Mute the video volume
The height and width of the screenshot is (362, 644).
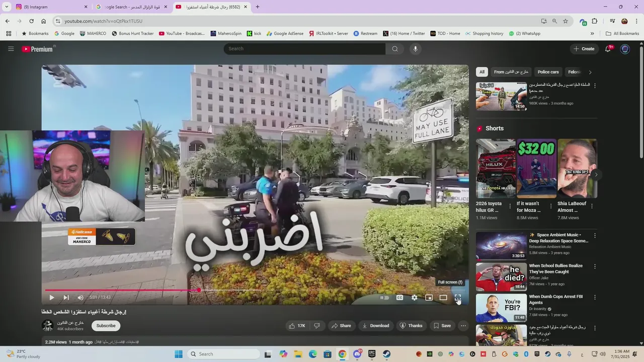(80, 298)
